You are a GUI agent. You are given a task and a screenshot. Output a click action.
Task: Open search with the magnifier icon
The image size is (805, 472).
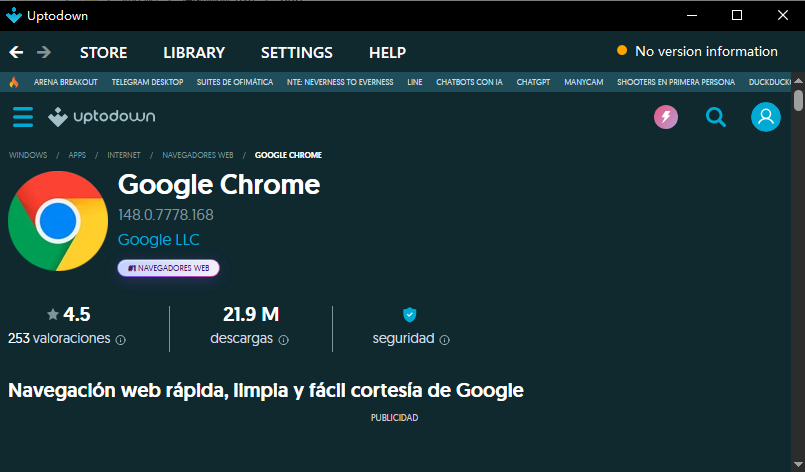(715, 117)
